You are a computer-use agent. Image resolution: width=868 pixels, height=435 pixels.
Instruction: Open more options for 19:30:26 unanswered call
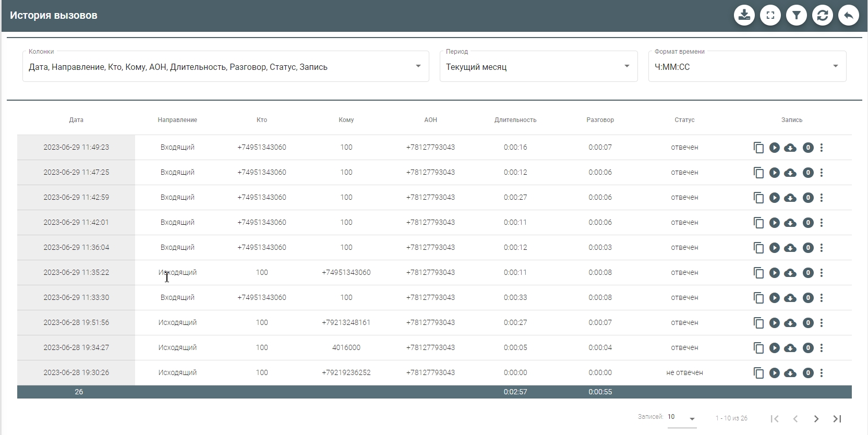point(822,373)
